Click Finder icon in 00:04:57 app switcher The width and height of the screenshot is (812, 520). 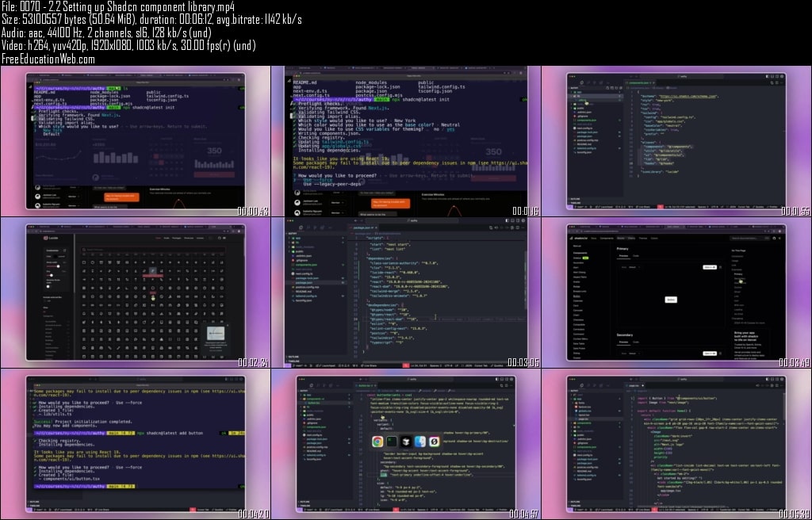pyautogui.click(x=420, y=442)
